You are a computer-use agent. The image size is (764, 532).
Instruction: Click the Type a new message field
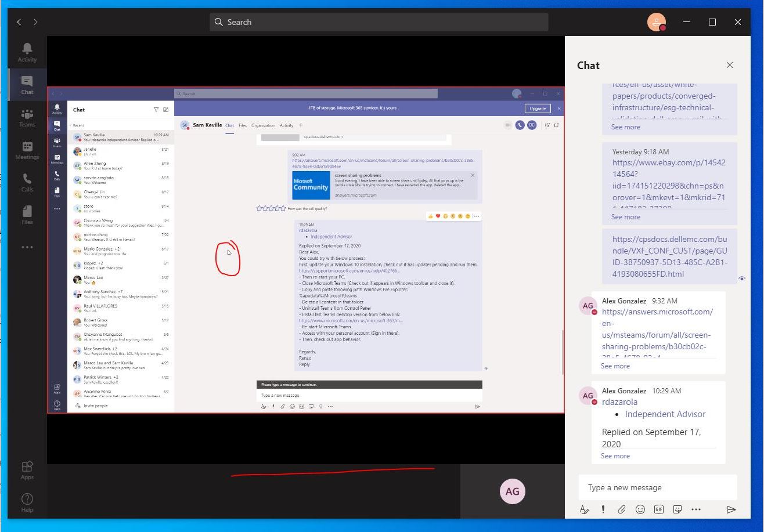click(658, 487)
